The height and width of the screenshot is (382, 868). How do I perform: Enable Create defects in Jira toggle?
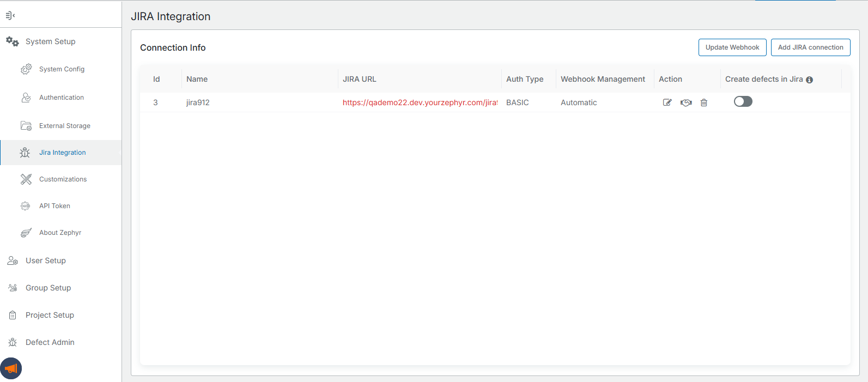click(x=743, y=101)
